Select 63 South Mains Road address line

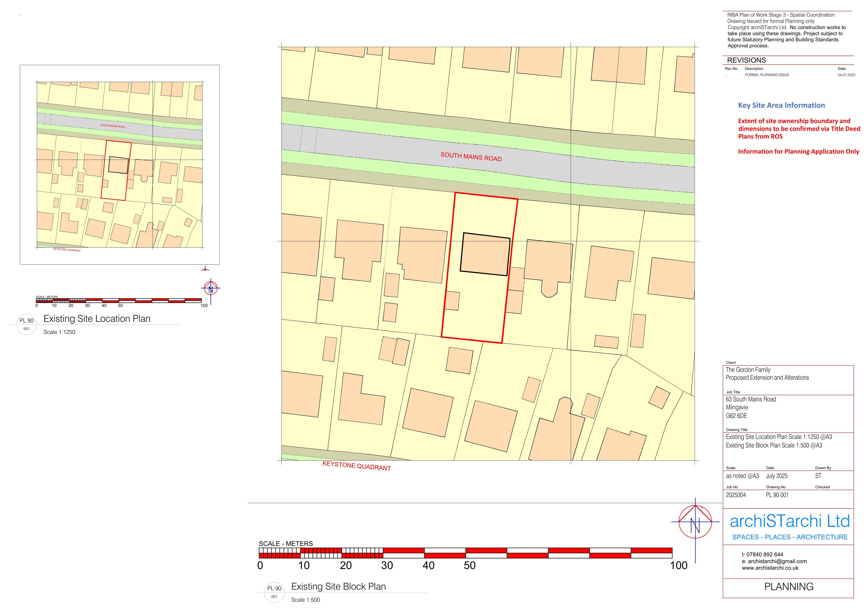click(751, 399)
